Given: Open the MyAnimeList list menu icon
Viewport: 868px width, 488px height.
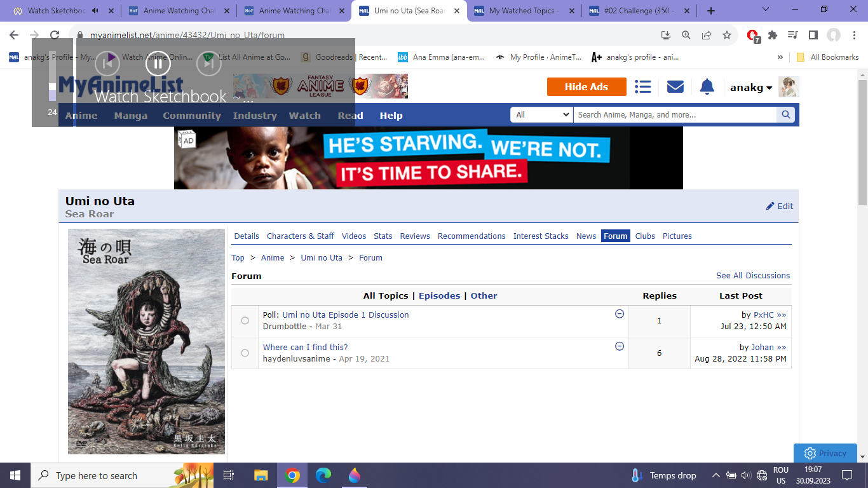Looking at the screenshot, I should point(642,87).
